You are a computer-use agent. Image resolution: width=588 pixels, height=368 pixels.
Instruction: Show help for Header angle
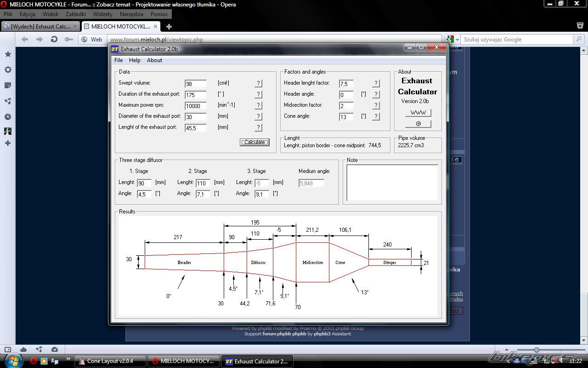tap(376, 94)
